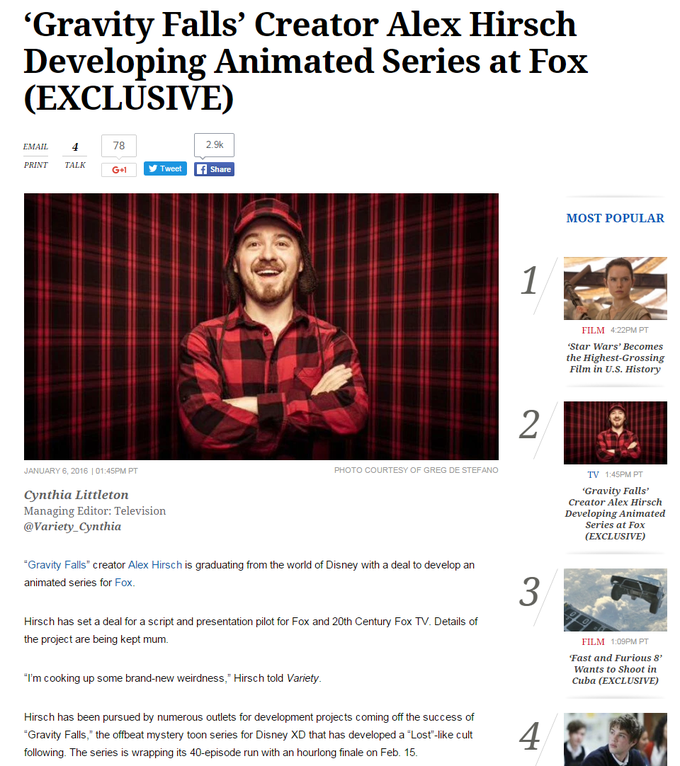Open the 78 Google plus count bubble

coord(119,146)
